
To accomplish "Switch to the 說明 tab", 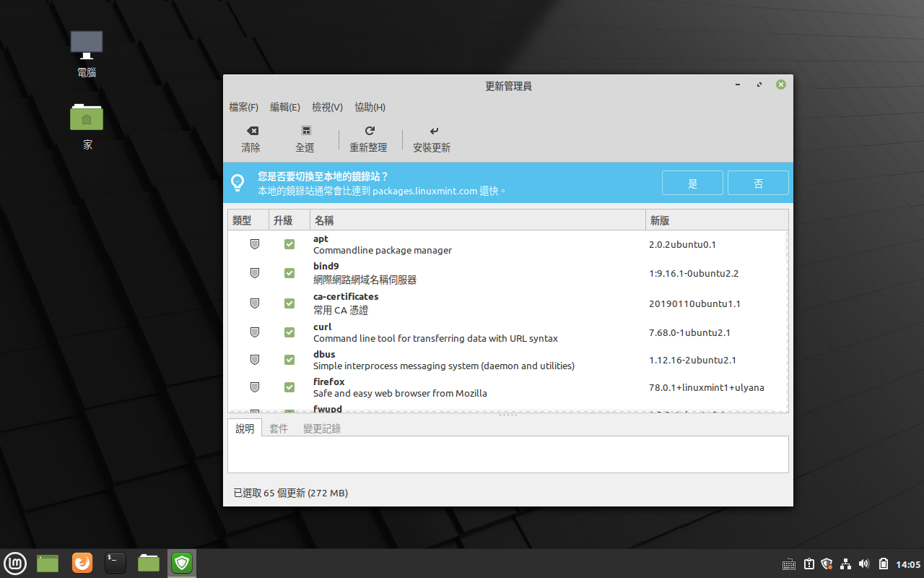I will point(245,428).
